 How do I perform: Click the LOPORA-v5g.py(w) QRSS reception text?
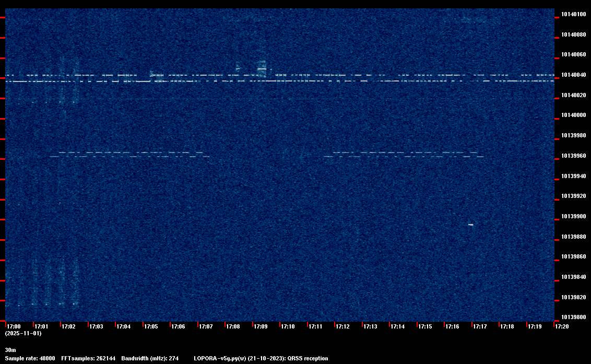click(261, 358)
